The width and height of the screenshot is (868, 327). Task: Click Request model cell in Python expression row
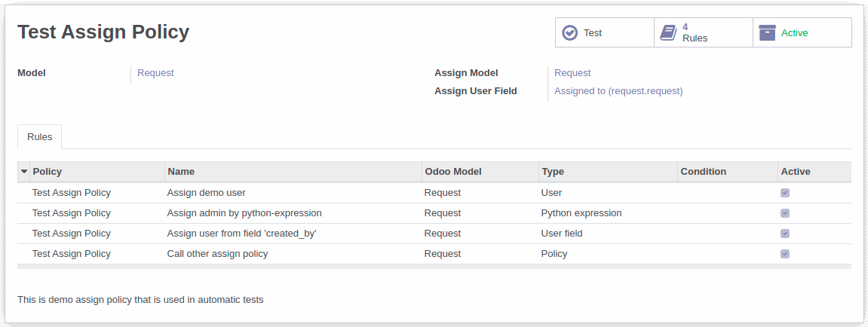click(480, 213)
